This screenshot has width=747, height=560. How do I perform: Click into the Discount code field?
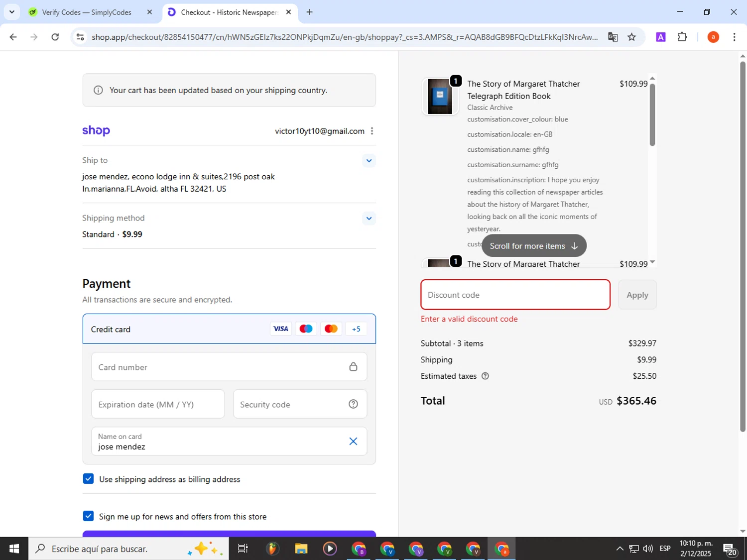point(515,295)
